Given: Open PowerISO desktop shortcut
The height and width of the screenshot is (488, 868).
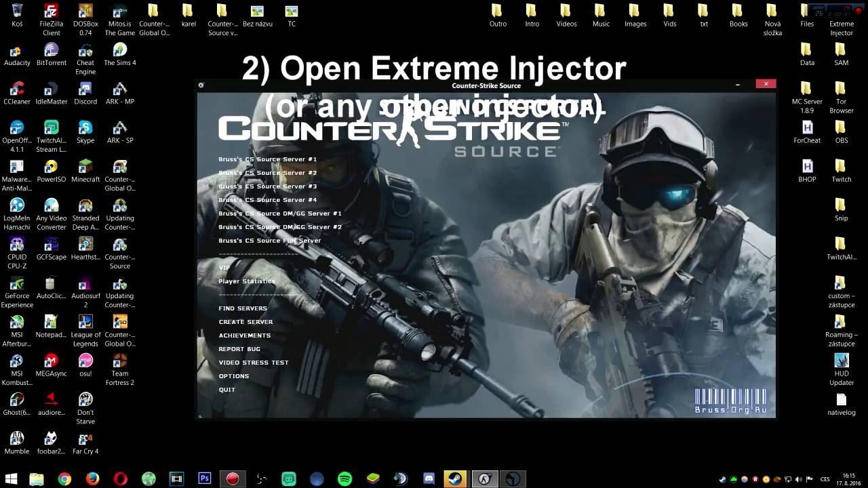Looking at the screenshot, I should 52,170.
